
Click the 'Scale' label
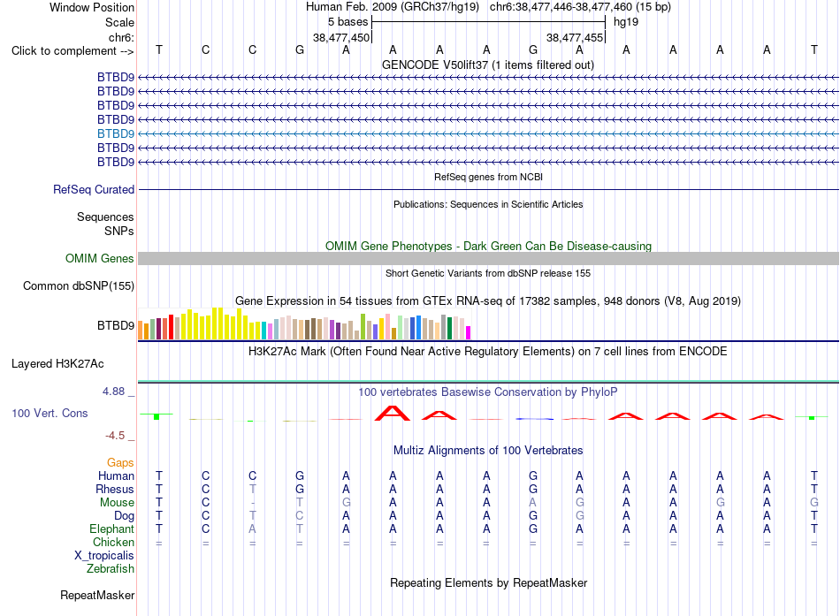click(119, 22)
